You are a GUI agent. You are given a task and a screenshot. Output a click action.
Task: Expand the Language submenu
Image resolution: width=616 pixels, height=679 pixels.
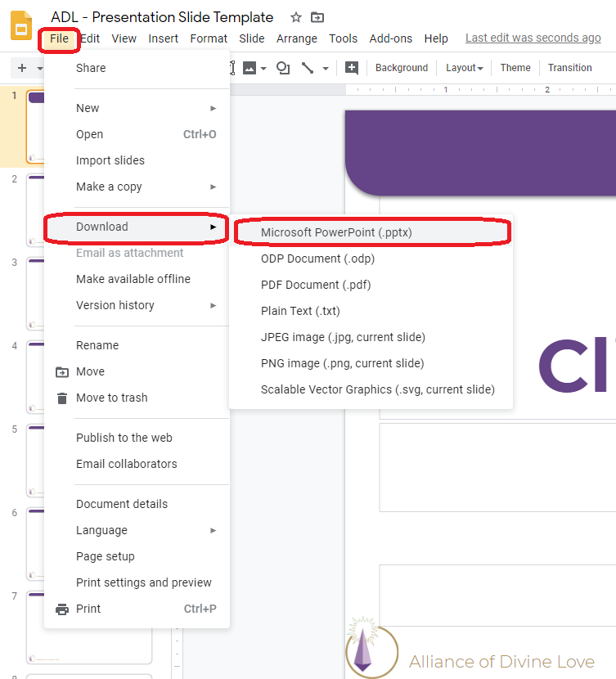point(137,530)
